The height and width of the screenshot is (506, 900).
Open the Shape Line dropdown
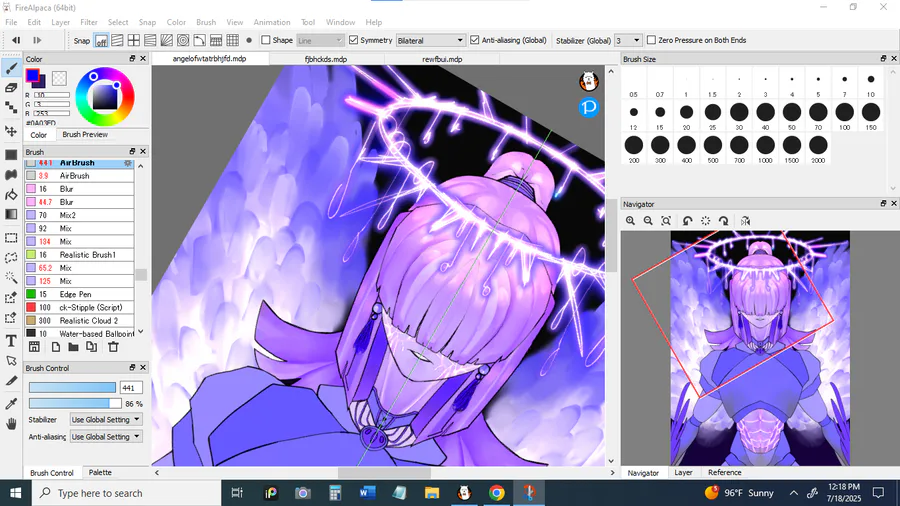click(320, 40)
